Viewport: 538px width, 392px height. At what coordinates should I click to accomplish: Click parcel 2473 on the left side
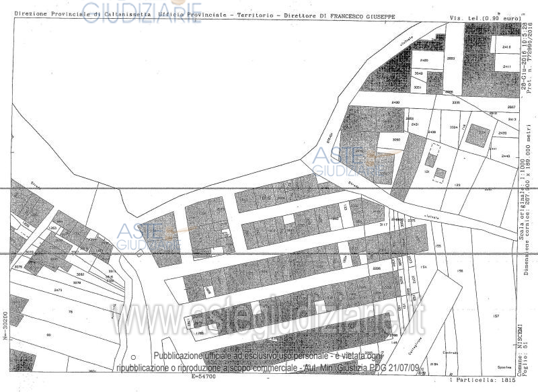tap(58, 290)
